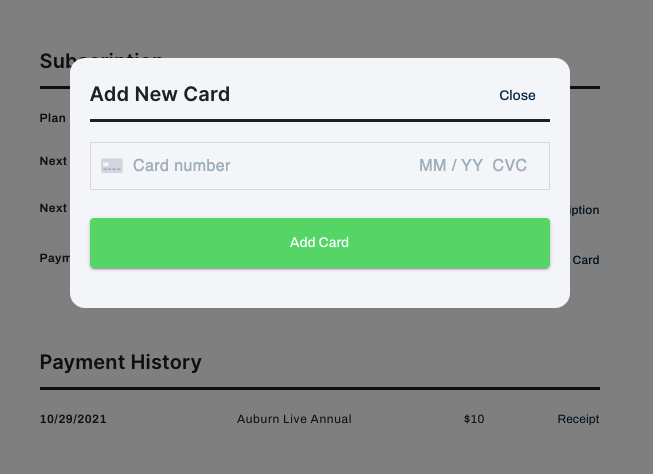Click the Payment History heading
The height and width of the screenshot is (474, 653).
tap(121, 362)
